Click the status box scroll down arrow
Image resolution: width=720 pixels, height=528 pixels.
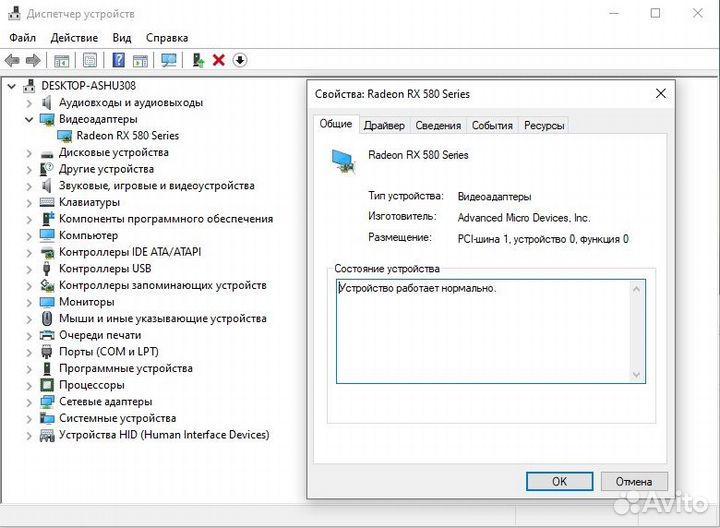point(636,375)
